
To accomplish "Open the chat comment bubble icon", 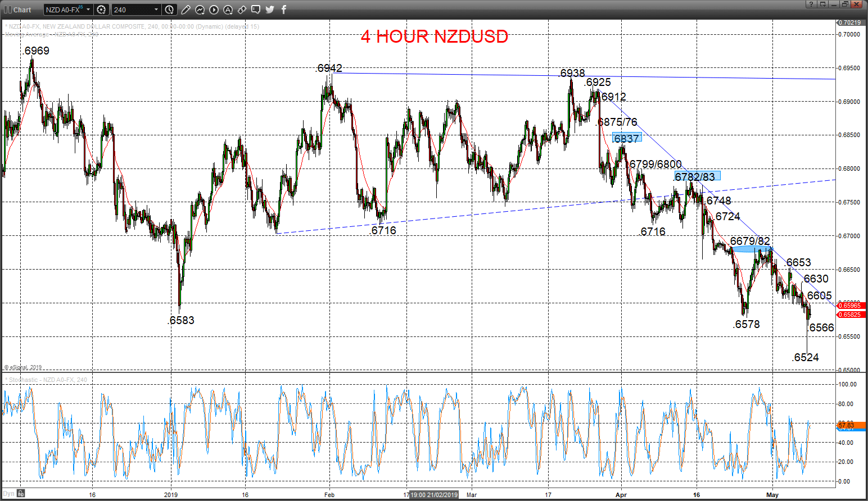I will tap(256, 10).
